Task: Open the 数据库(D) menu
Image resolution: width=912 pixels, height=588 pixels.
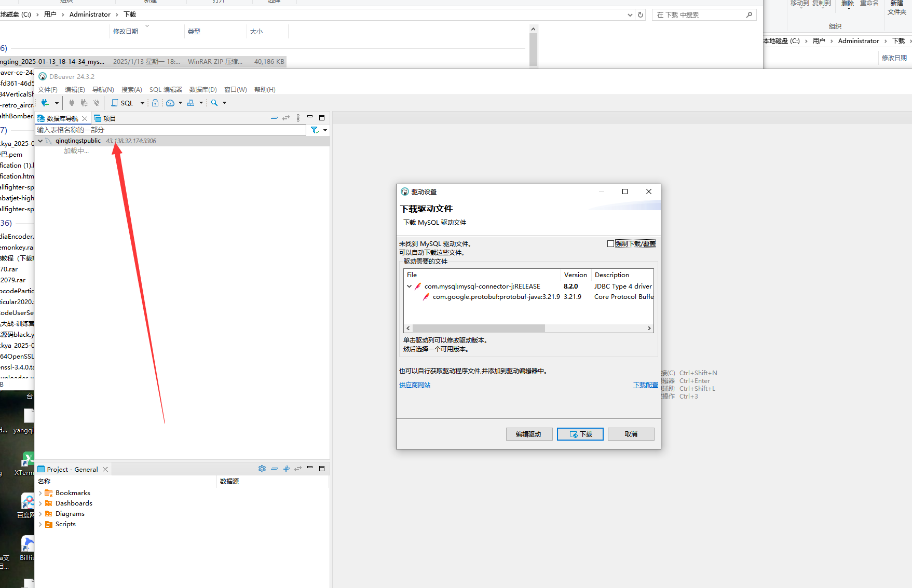Action: [203, 90]
